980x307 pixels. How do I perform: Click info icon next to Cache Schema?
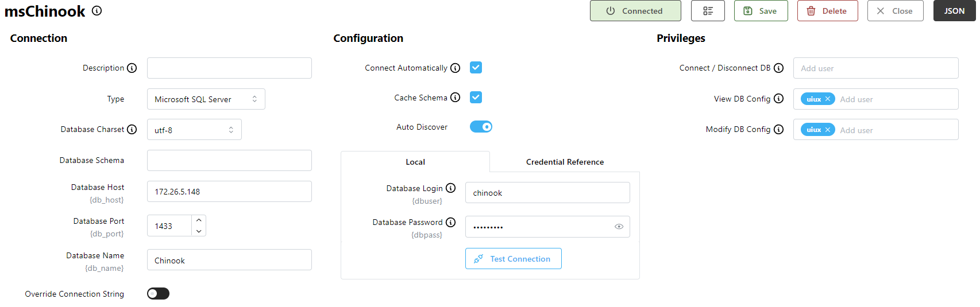pos(456,98)
